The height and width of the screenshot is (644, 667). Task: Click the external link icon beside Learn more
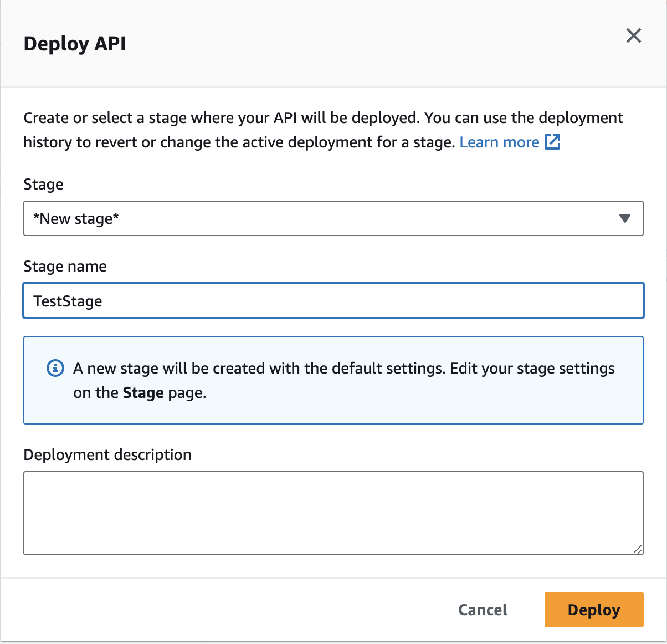553,142
